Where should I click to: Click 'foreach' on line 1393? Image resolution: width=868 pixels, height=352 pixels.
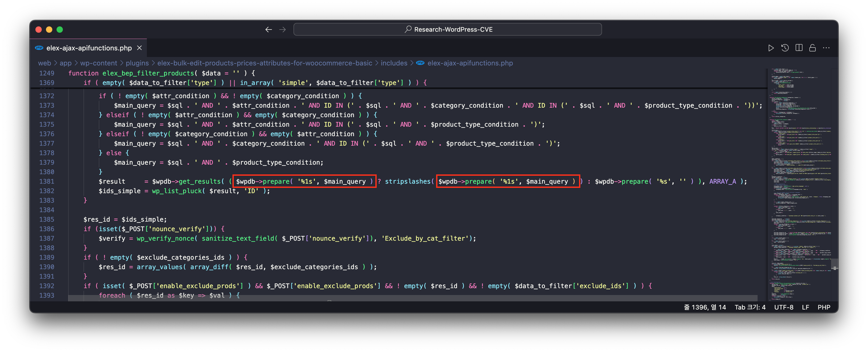112,296
